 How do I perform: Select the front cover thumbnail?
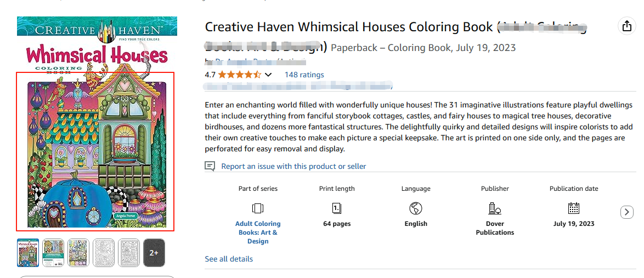pyautogui.click(x=28, y=253)
